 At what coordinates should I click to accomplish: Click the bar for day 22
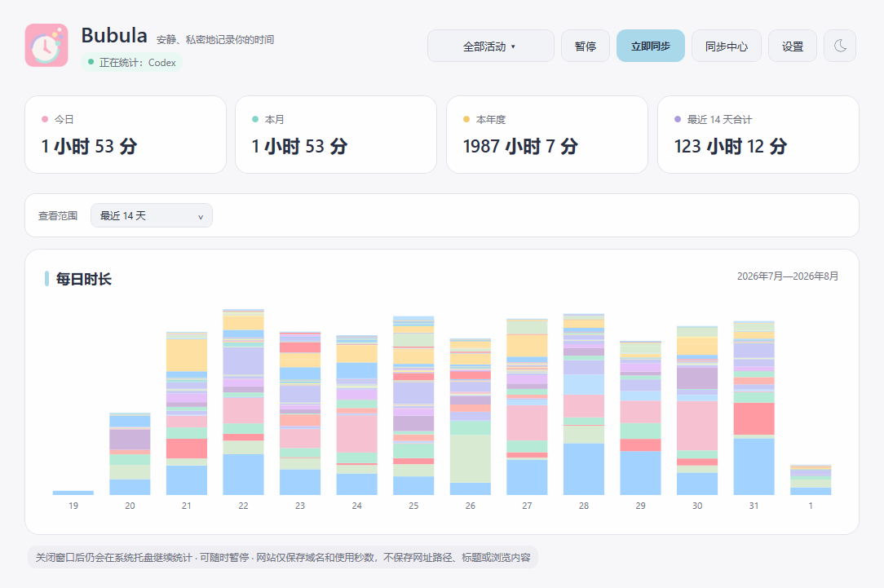[244, 402]
